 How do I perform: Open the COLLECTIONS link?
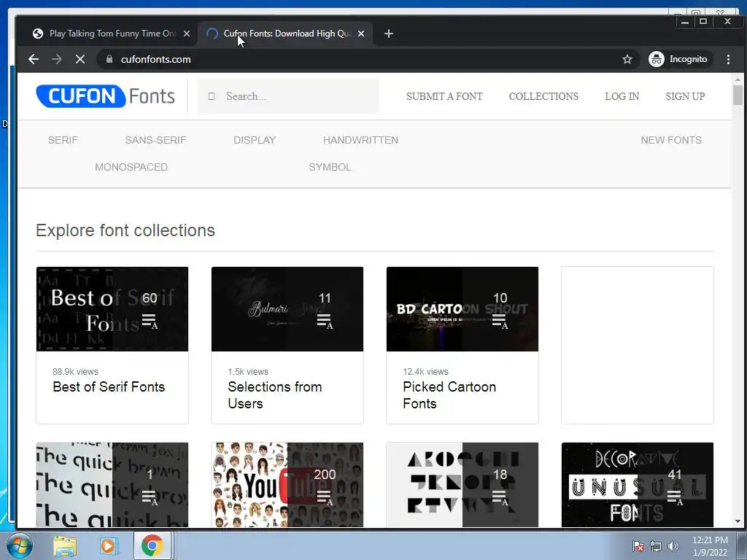543,96
